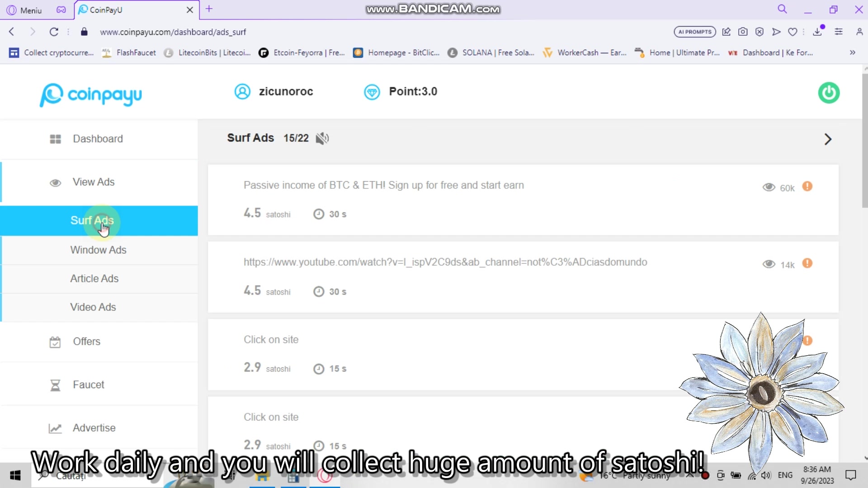Expand the right chevron arrow in Surf Ads header
The height and width of the screenshot is (488, 868).
828,139
